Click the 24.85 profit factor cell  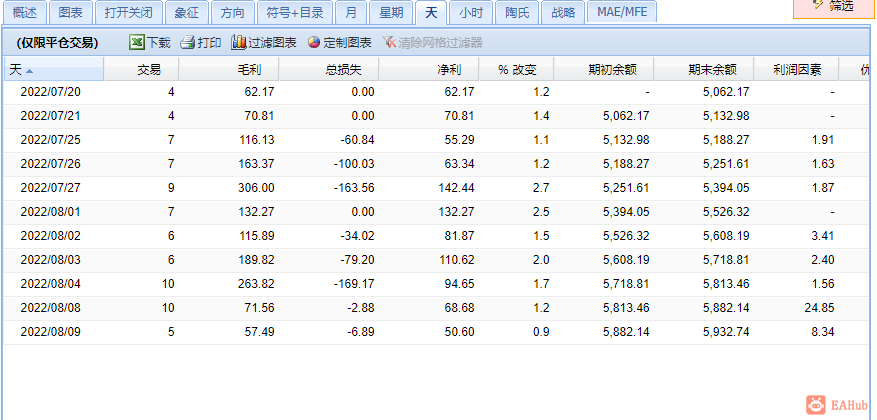[x=820, y=308]
